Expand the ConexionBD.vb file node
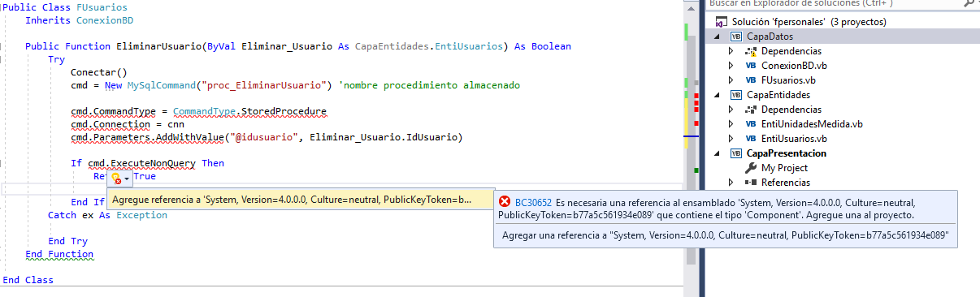 click(731, 66)
